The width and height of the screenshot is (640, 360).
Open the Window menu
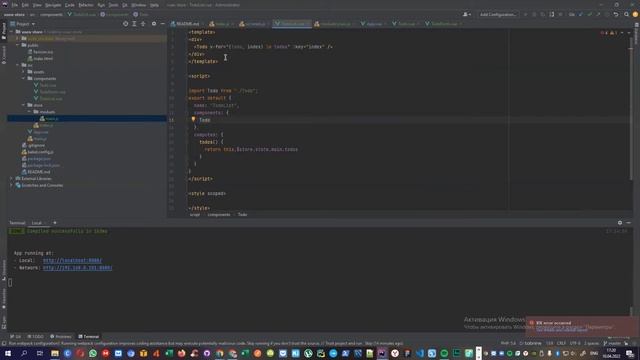(x=139, y=5)
